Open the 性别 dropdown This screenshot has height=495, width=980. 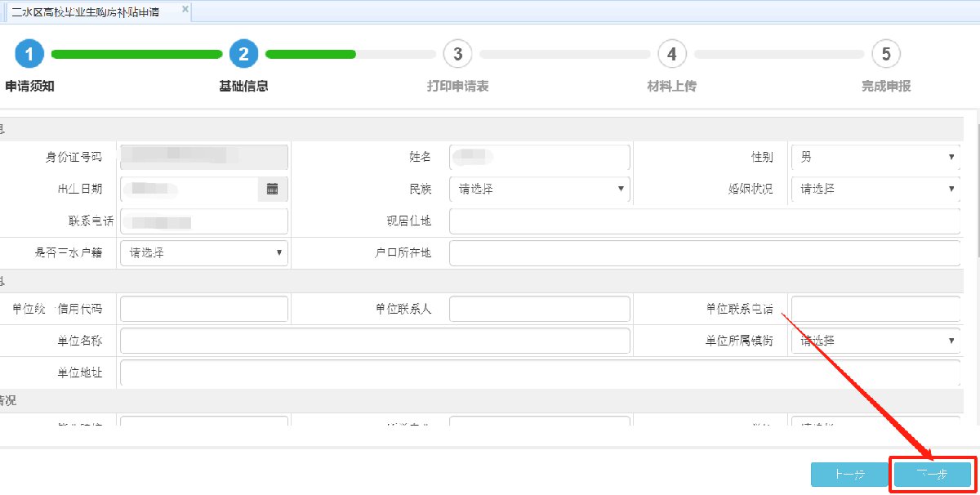tap(875, 157)
